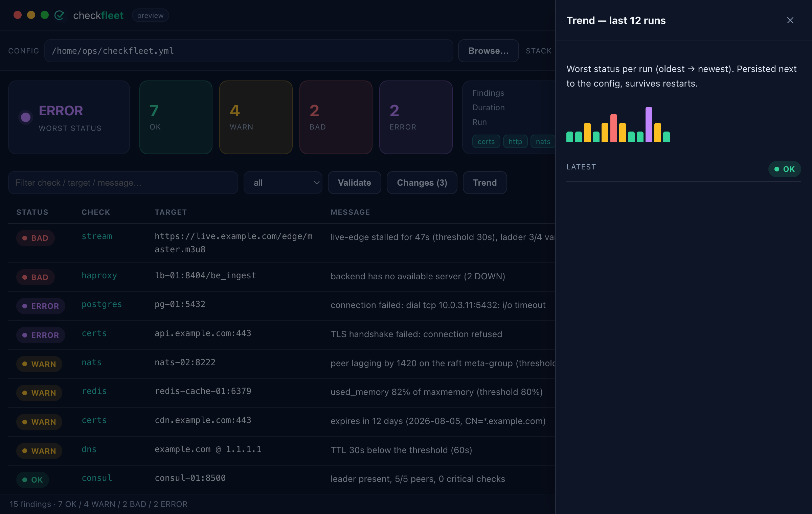
Task: Click WARN badge for cdn.example.com:443 row
Action: tap(39, 422)
